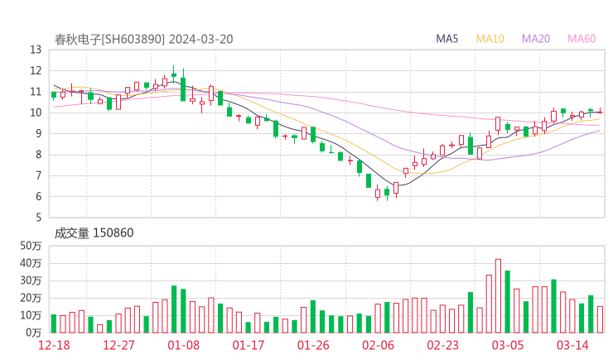613x364 pixels.
Task: Click the 12-18 date label
Action: [x=54, y=345]
